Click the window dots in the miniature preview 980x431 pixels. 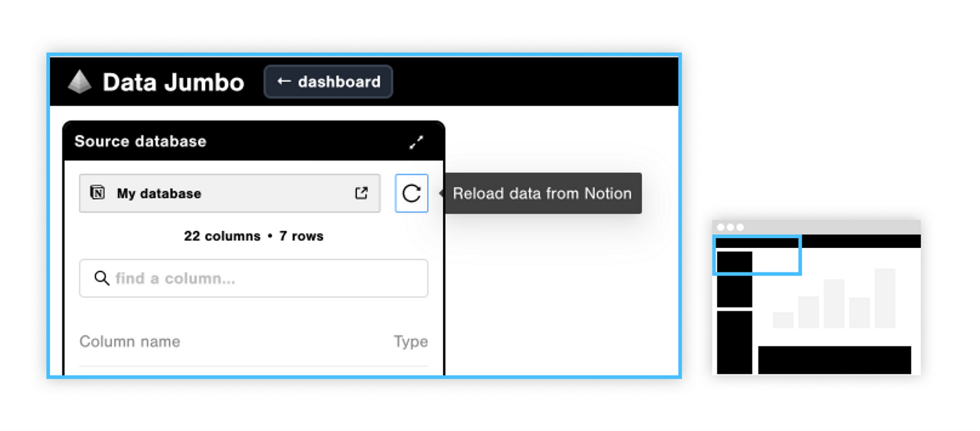tap(730, 227)
